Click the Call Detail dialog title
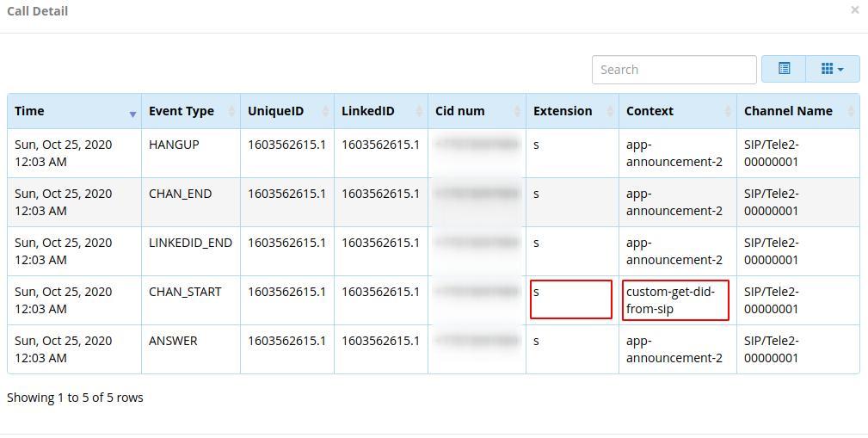Image resolution: width=868 pixels, height=438 pixels. point(38,11)
